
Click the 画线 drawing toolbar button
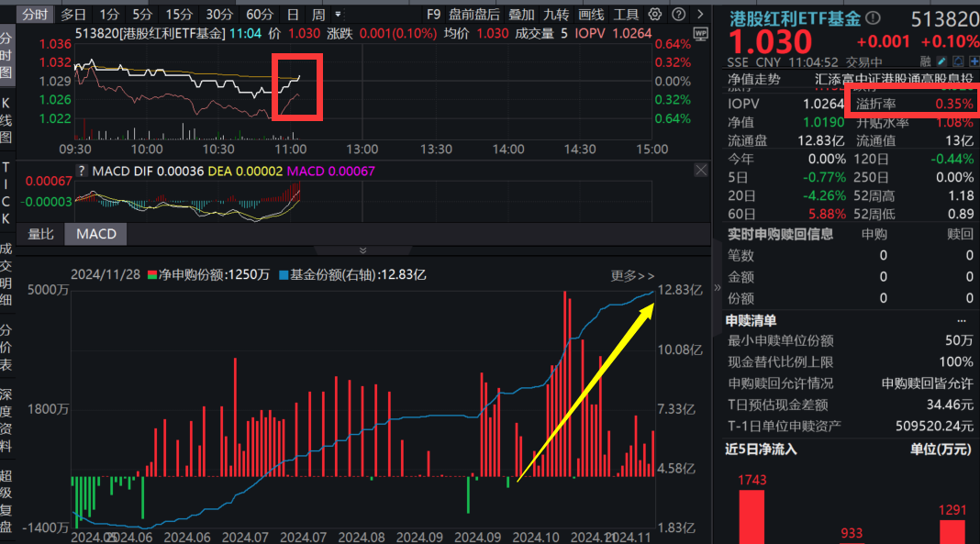point(591,14)
